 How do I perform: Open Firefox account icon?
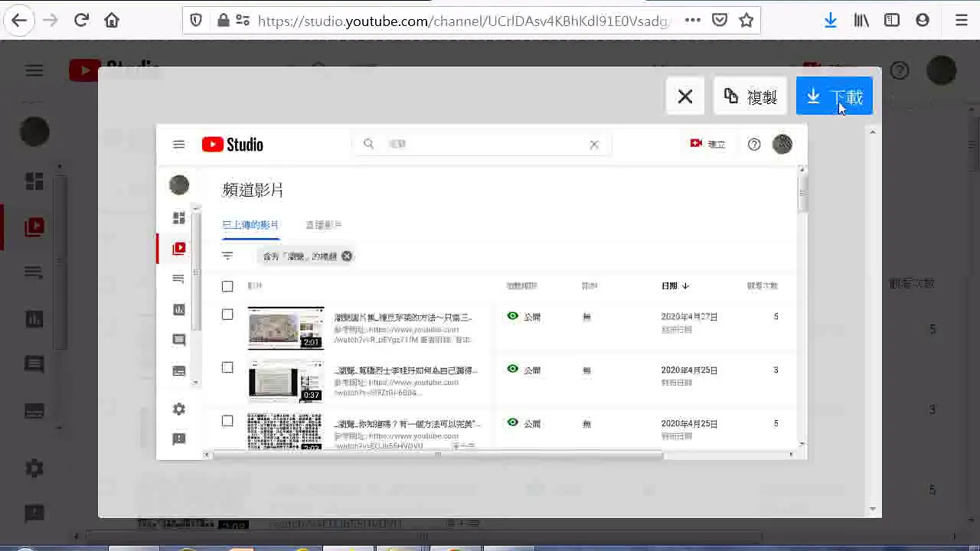pos(923,21)
